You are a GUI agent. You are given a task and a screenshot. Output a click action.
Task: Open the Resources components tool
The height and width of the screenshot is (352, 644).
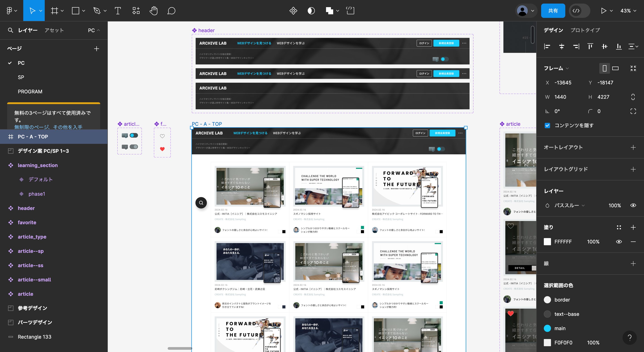tap(136, 10)
